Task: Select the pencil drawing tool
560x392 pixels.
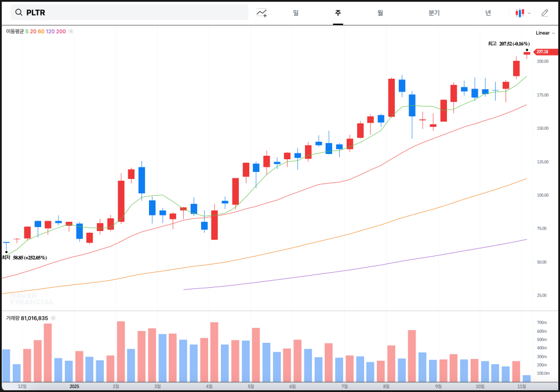Action: [544, 12]
